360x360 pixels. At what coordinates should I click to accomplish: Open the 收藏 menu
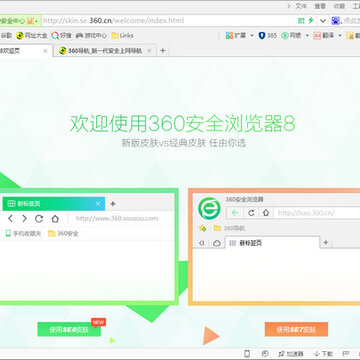click(339, 6)
